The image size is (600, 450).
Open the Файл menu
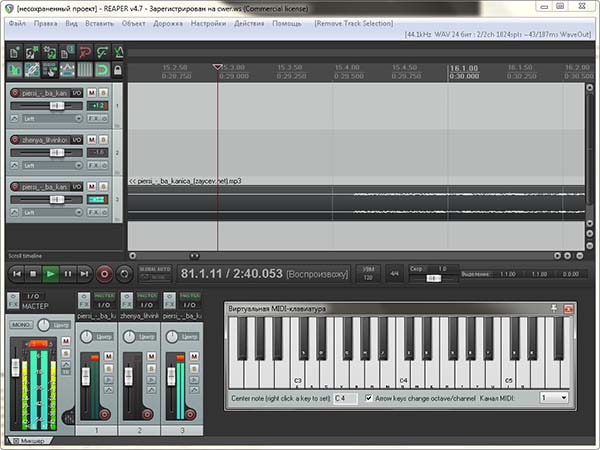pyautogui.click(x=17, y=21)
